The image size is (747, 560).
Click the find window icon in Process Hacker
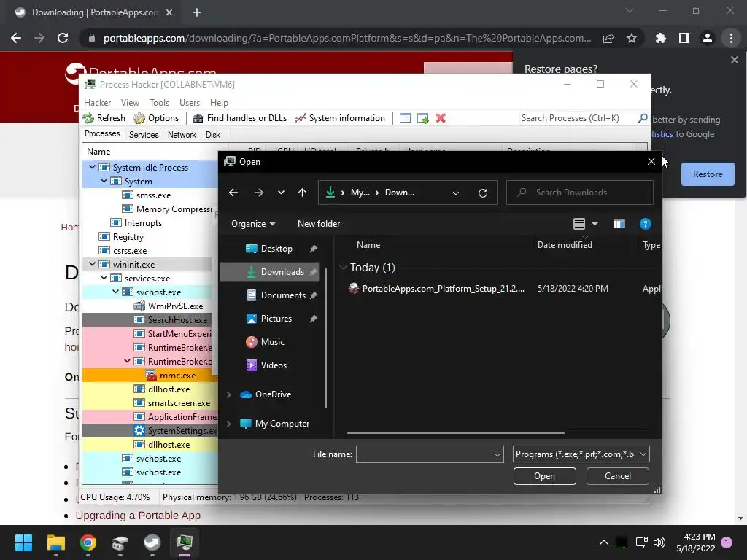point(405,118)
